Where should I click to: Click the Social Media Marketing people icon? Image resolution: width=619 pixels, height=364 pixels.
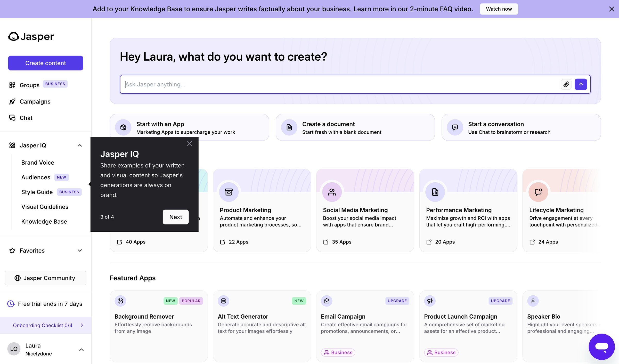[x=332, y=192]
